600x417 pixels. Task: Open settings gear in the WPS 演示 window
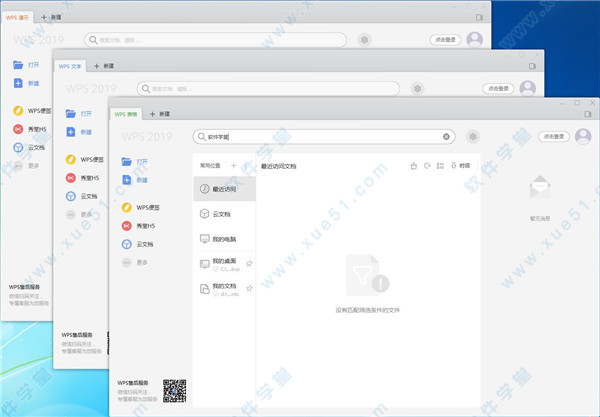365,40
